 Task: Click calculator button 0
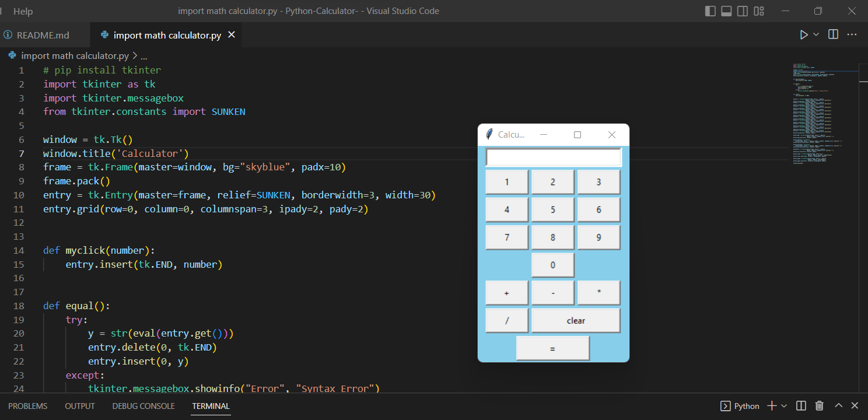553,265
